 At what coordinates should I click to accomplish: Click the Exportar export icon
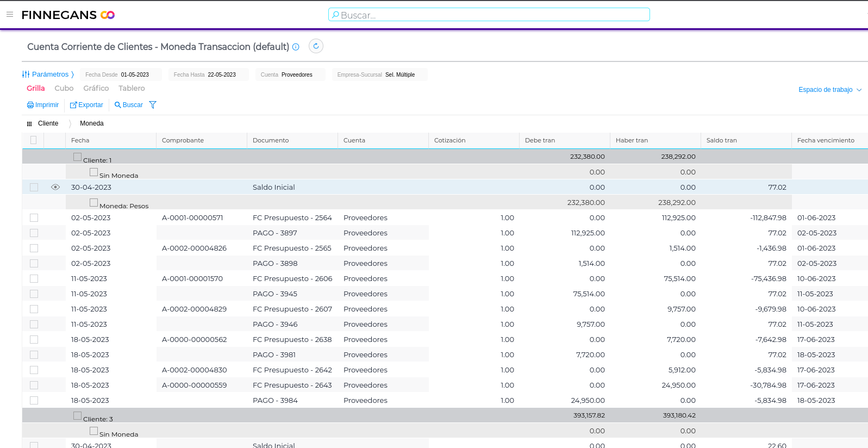click(73, 105)
